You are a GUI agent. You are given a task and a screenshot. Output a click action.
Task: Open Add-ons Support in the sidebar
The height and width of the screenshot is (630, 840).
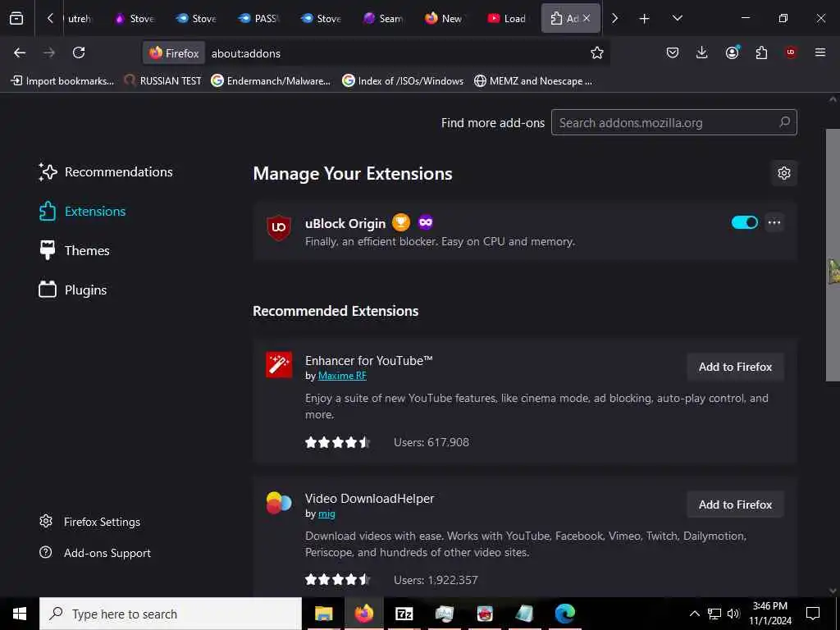[x=95, y=553]
